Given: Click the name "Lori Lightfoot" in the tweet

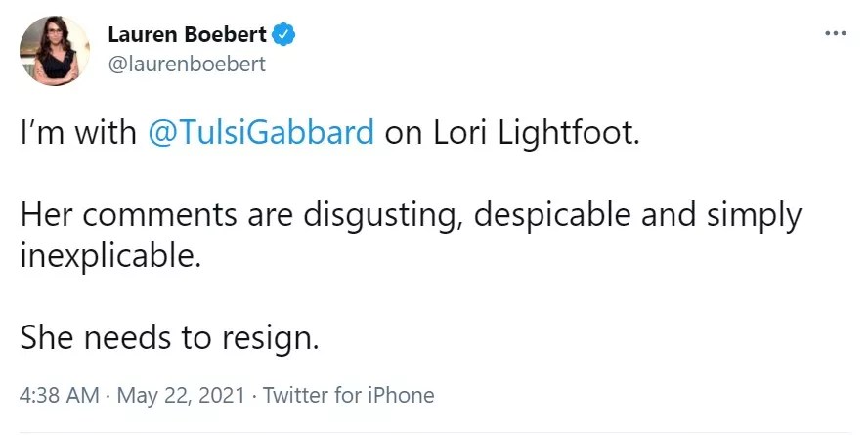Looking at the screenshot, I should pos(536,132).
